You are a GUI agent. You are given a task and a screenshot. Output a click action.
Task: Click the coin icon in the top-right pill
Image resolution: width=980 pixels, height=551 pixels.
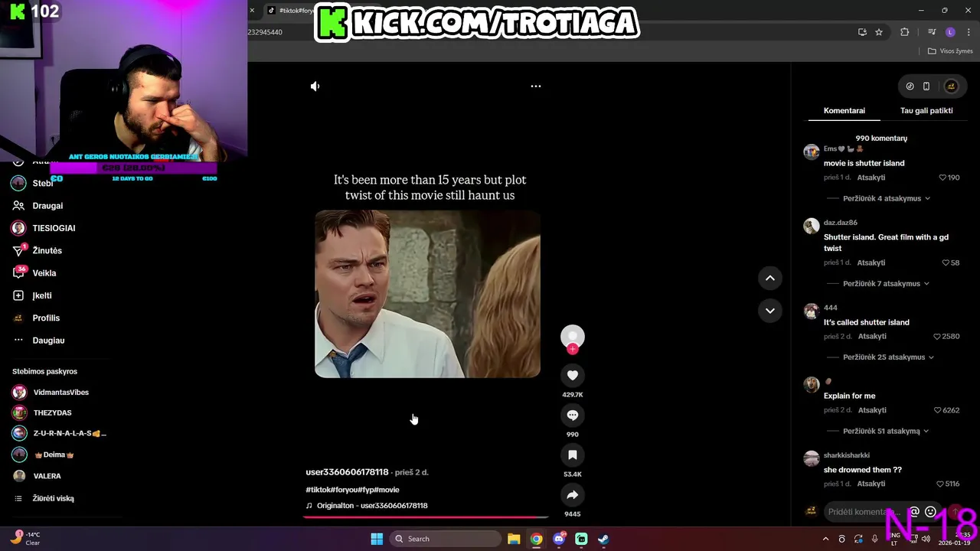910,86
